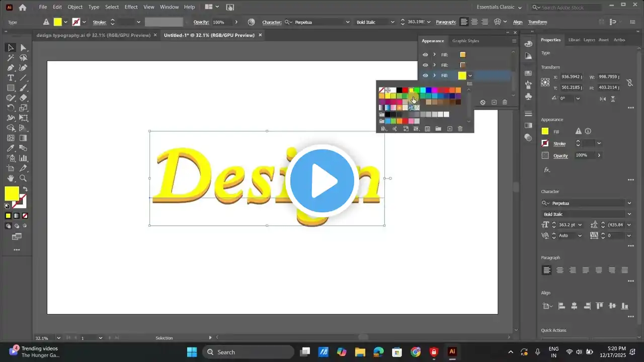Open Perpetua font dropdown in control bar
This screenshot has height=362, width=644.
coord(347,22)
